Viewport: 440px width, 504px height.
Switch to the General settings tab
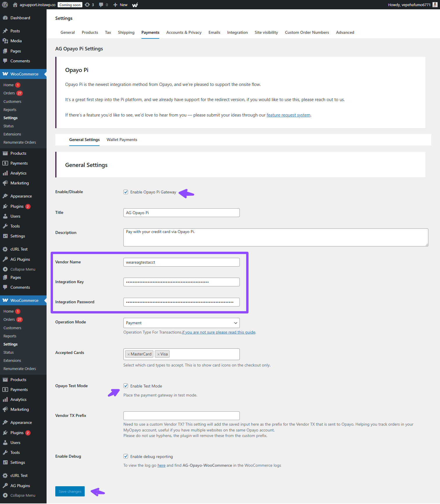(68, 32)
